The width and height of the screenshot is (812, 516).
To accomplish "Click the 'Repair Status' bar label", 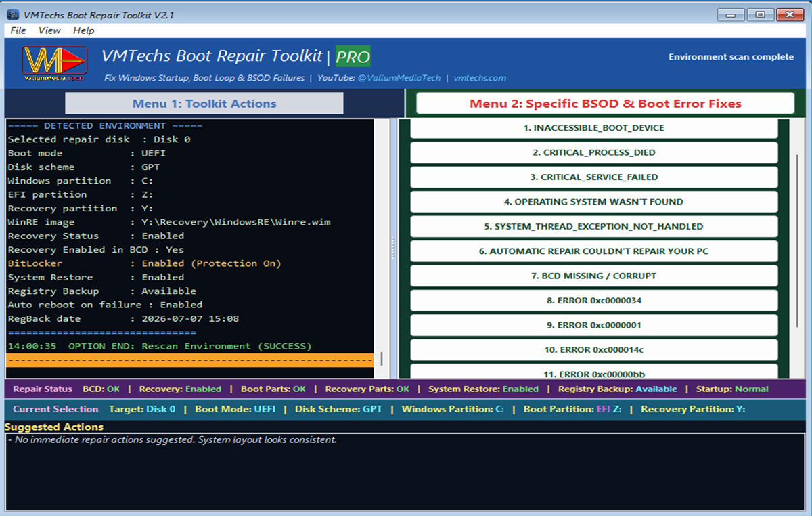I will 43,389.
